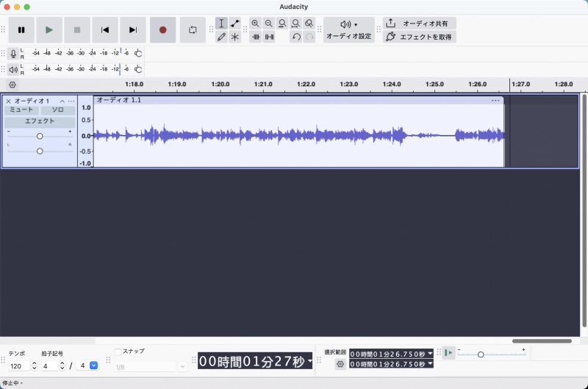Image resolution: width=588 pixels, height=389 pixels.
Task: Skip to end of the project
Action: pyautogui.click(x=133, y=30)
